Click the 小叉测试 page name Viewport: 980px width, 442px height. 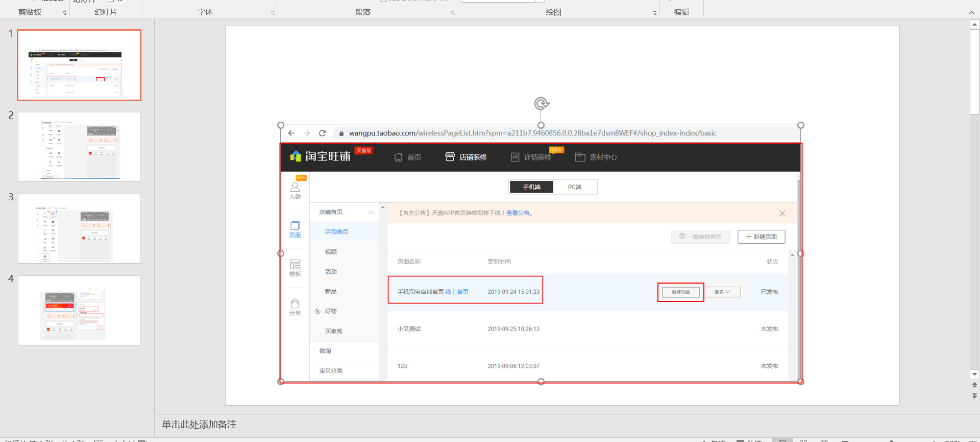point(409,329)
